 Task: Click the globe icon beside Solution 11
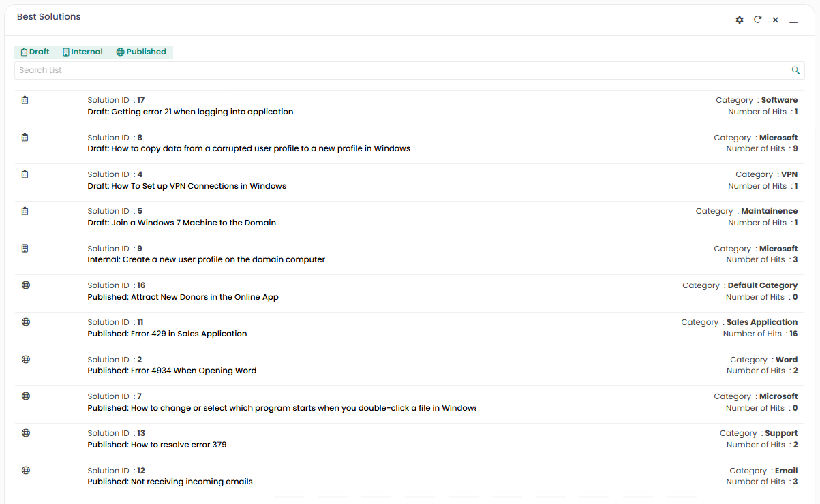26,322
